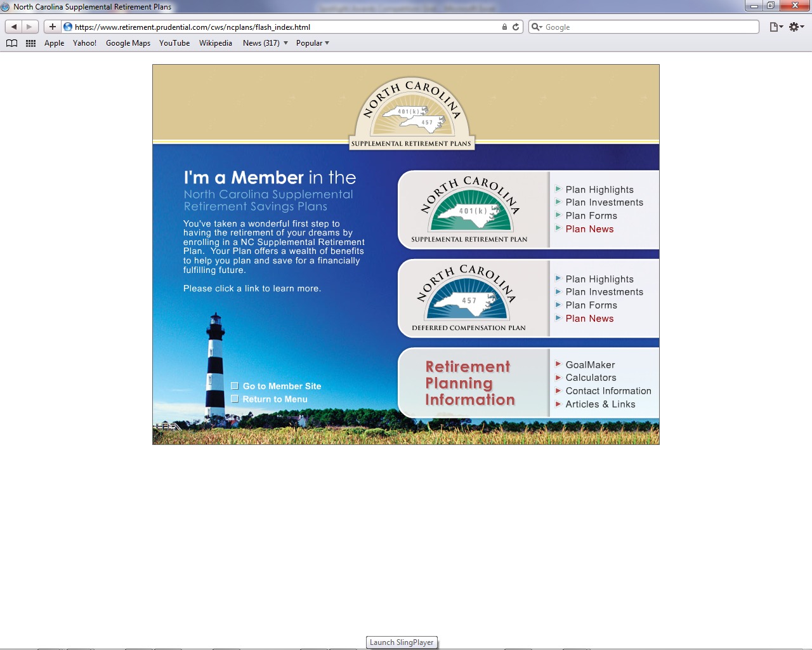Open 401(k) Plan Highlights link
The height and width of the screenshot is (650, 812).
[599, 190]
